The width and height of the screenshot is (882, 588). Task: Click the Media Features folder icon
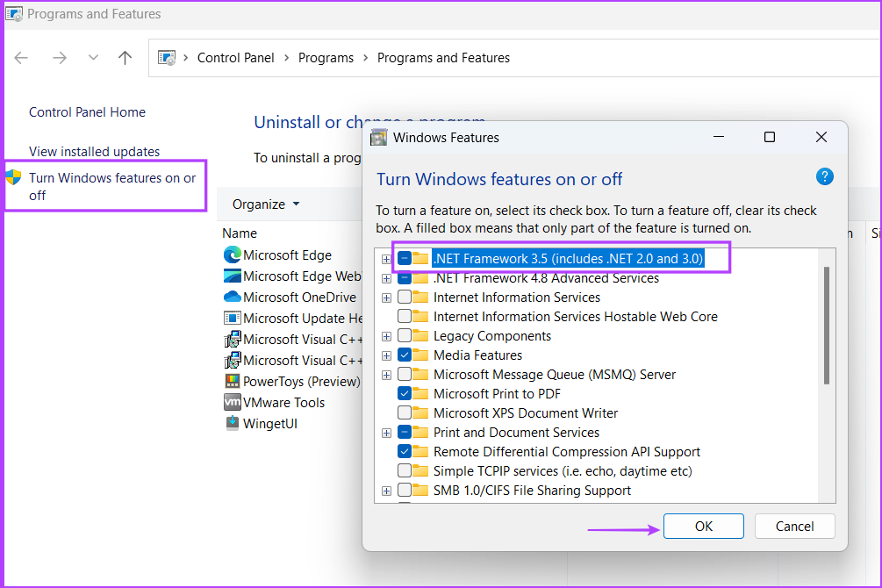coord(420,355)
